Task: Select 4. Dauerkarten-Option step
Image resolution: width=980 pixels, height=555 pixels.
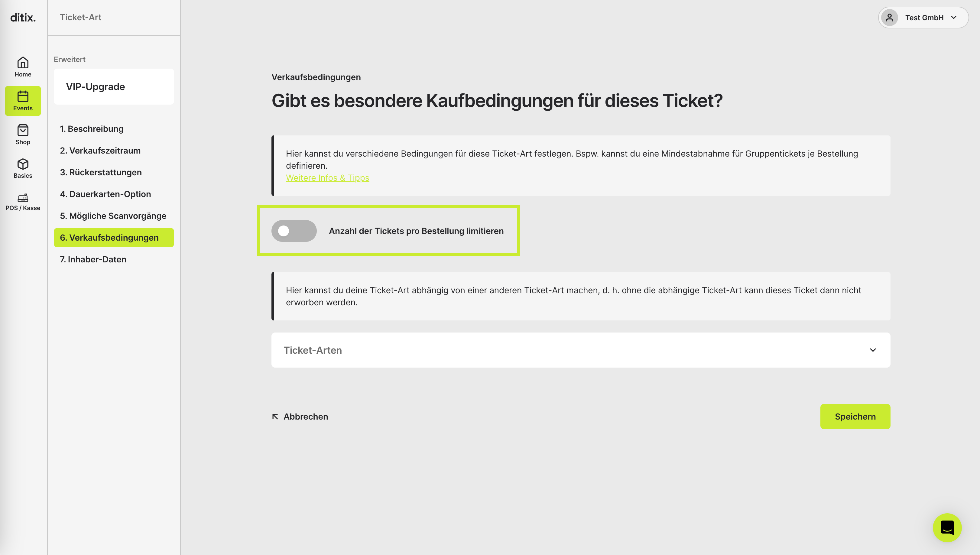Action: tap(105, 194)
